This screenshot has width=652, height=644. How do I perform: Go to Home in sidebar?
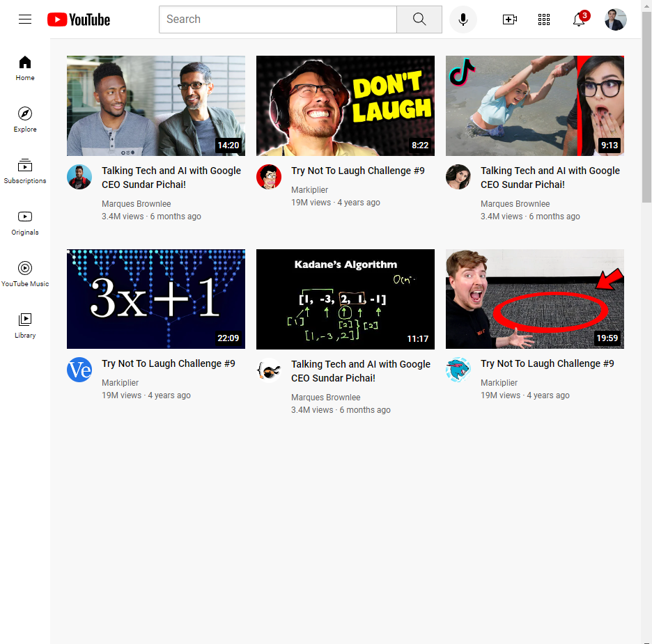25,68
